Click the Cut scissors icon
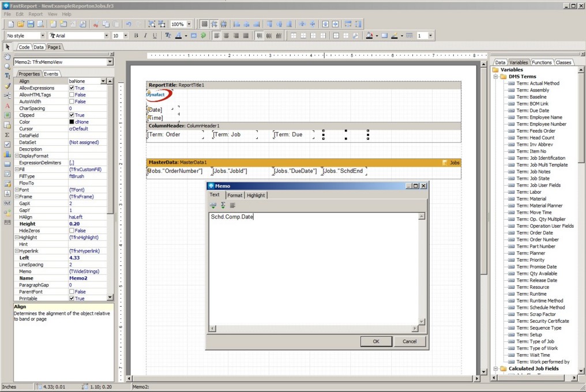 pos(96,24)
